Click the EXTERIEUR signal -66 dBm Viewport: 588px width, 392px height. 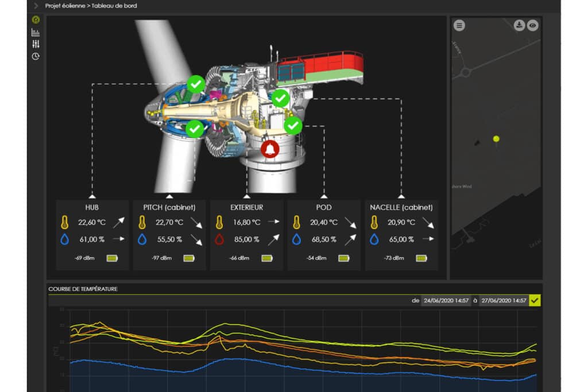(x=239, y=258)
